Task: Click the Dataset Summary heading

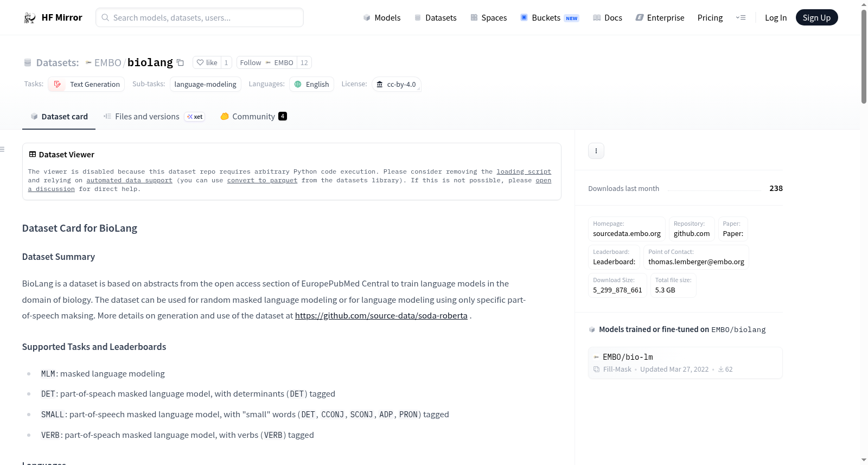Action: click(x=59, y=257)
